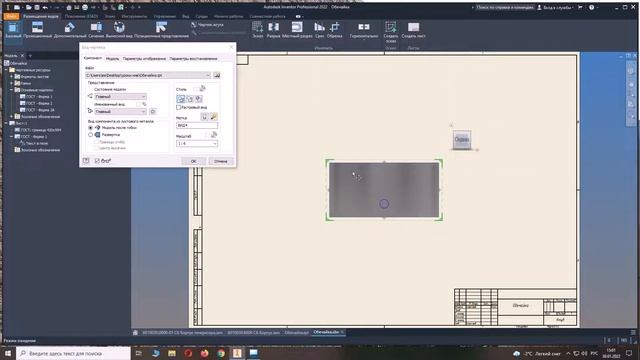Expand the Форматы листов tree node
The width and height of the screenshot is (640, 360).
click(x=12, y=76)
